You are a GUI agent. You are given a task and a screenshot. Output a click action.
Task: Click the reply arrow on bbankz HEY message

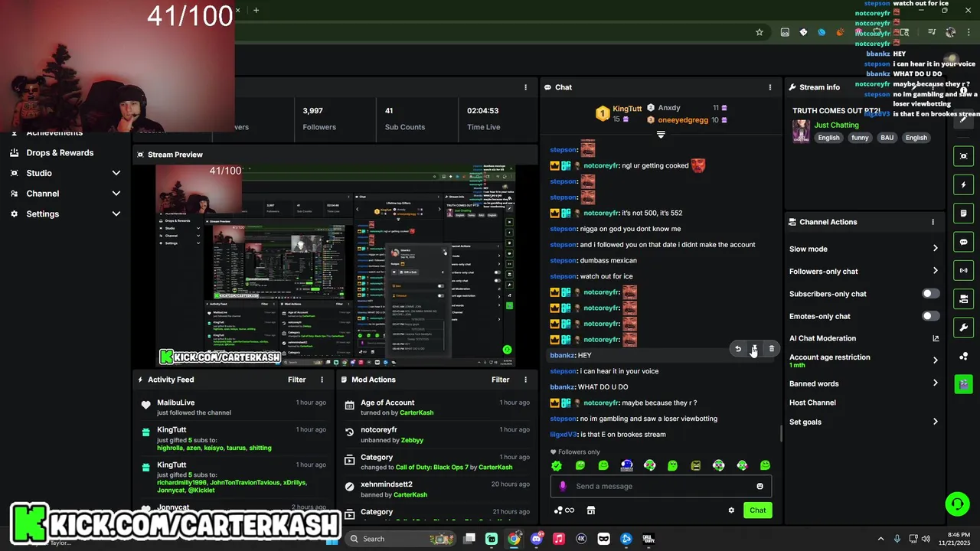738,349
